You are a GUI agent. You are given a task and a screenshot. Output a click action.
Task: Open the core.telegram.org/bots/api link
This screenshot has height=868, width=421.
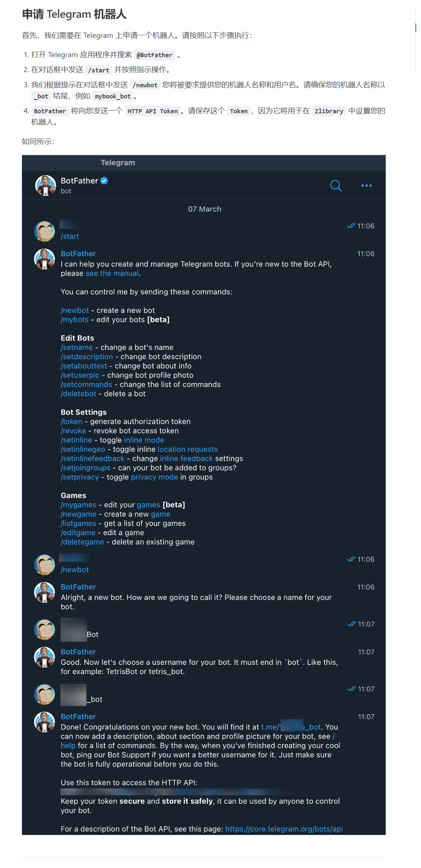[x=284, y=829]
